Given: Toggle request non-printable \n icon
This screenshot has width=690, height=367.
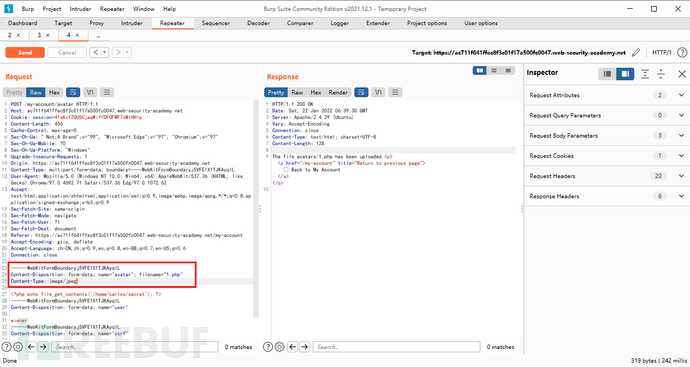Looking at the screenshot, I should 90,92.
